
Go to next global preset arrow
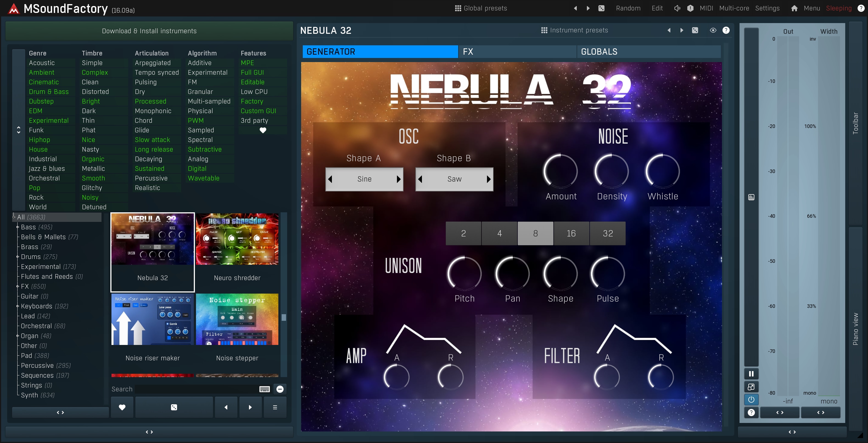click(x=588, y=8)
